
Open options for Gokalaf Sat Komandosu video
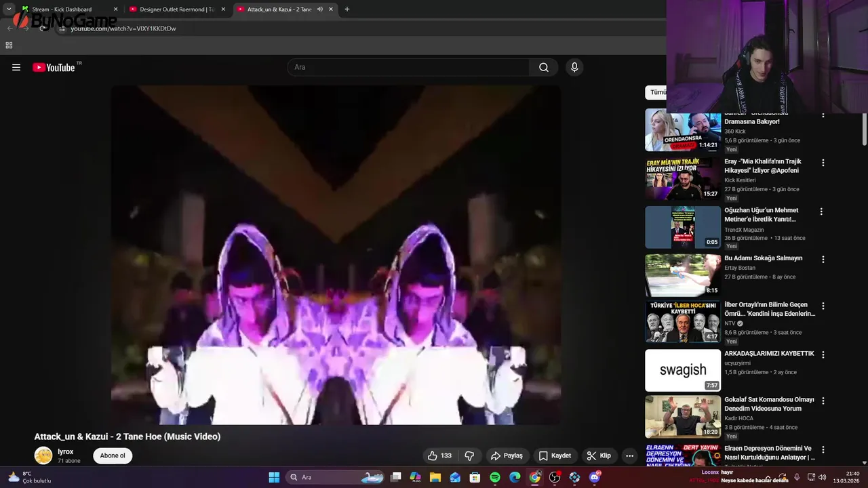(823, 401)
